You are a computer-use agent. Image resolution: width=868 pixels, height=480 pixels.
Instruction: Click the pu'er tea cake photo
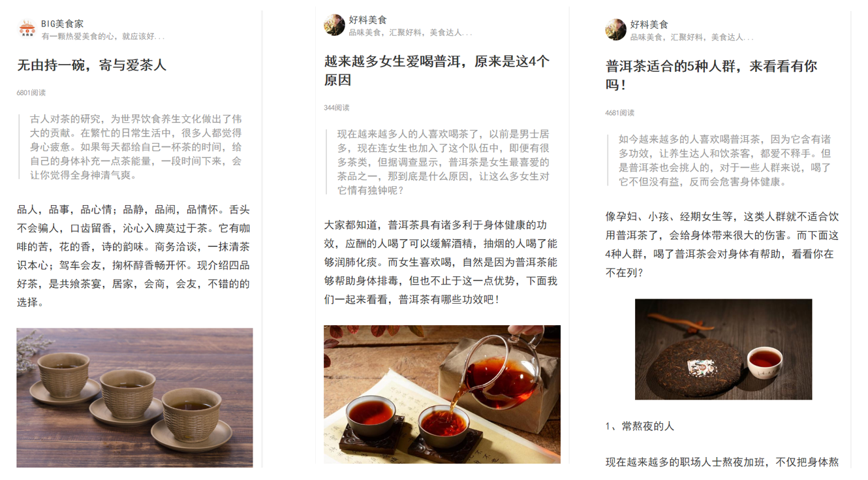723,349
